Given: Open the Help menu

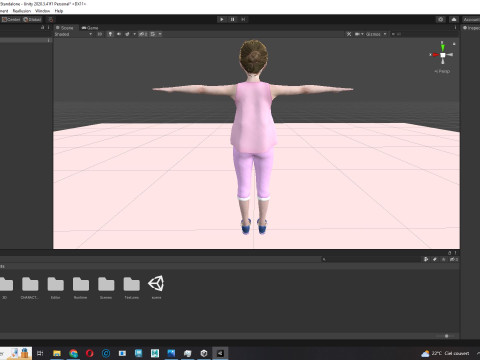Looking at the screenshot, I should [59, 11].
